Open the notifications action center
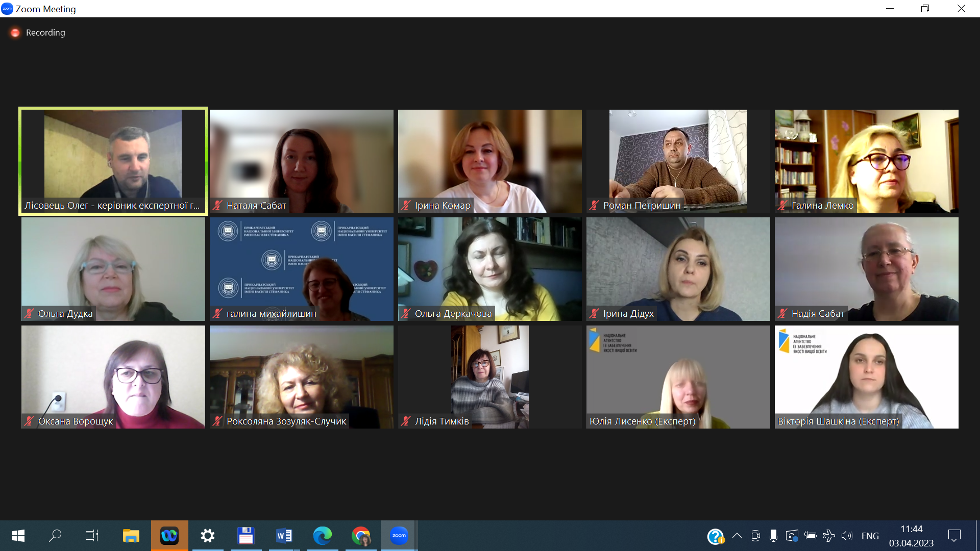 954,535
